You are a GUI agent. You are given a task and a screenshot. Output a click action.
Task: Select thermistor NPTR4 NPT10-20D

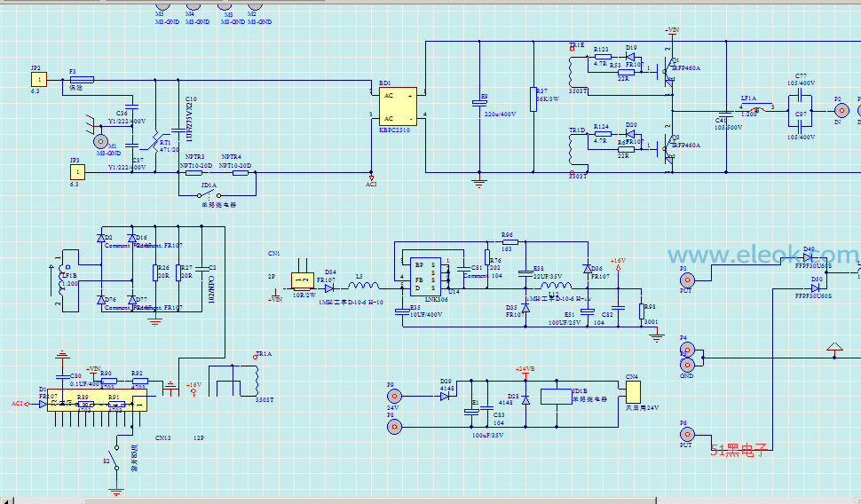(240, 172)
